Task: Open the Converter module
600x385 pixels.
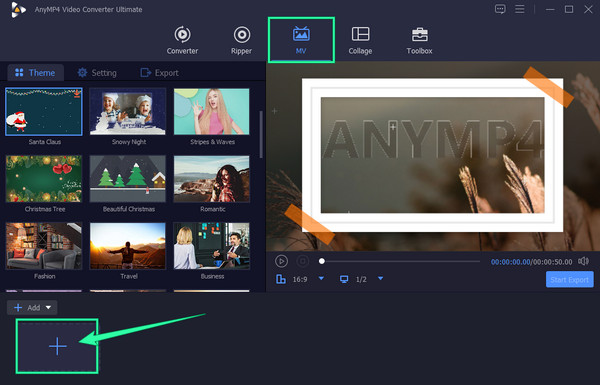Action: point(182,40)
